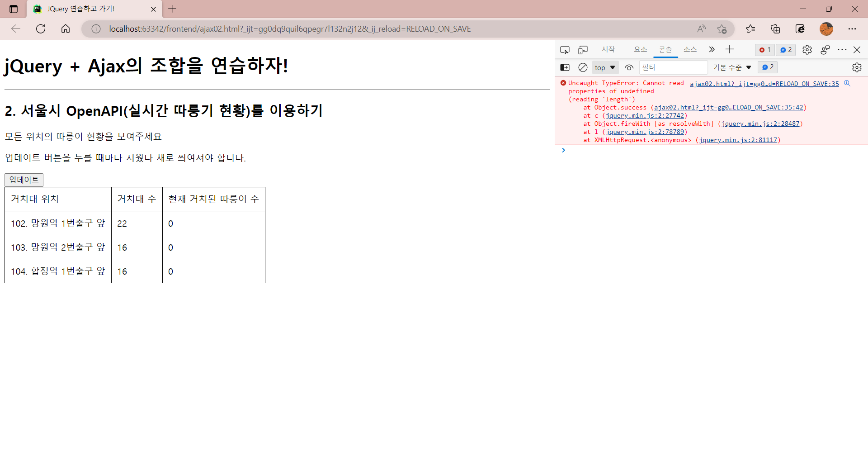Viewport: 868px width, 466px height.
Task: Click the 102. 망원역 1번출구 앞 cell
Action: [58, 223]
